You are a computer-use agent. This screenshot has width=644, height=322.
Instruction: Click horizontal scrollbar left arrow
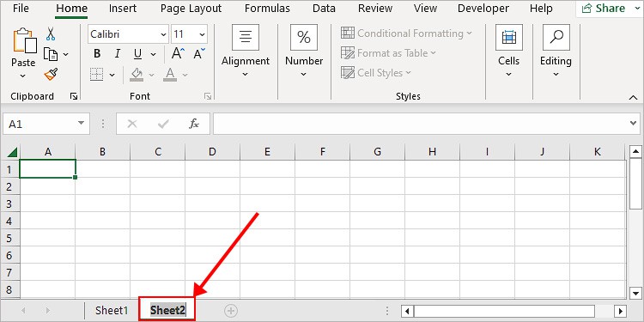[407, 312]
